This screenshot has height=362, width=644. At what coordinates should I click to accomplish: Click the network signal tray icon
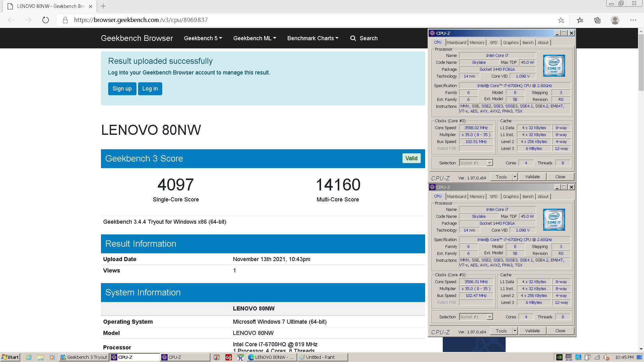597,357
